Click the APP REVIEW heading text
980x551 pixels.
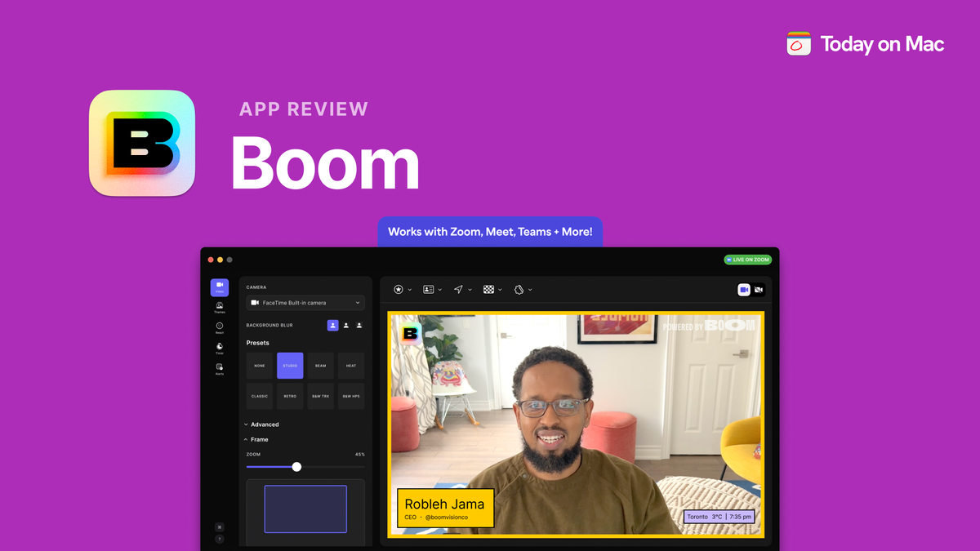[304, 109]
